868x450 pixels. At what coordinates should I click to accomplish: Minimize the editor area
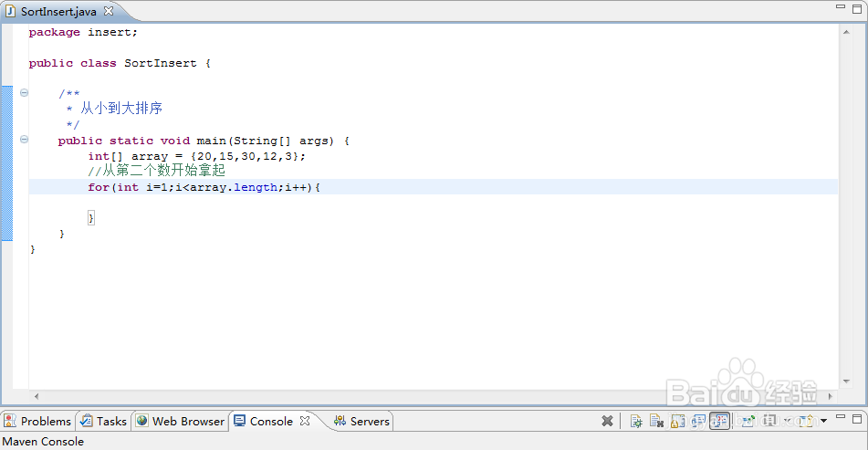pyautogui.click(x=841, y=6)
